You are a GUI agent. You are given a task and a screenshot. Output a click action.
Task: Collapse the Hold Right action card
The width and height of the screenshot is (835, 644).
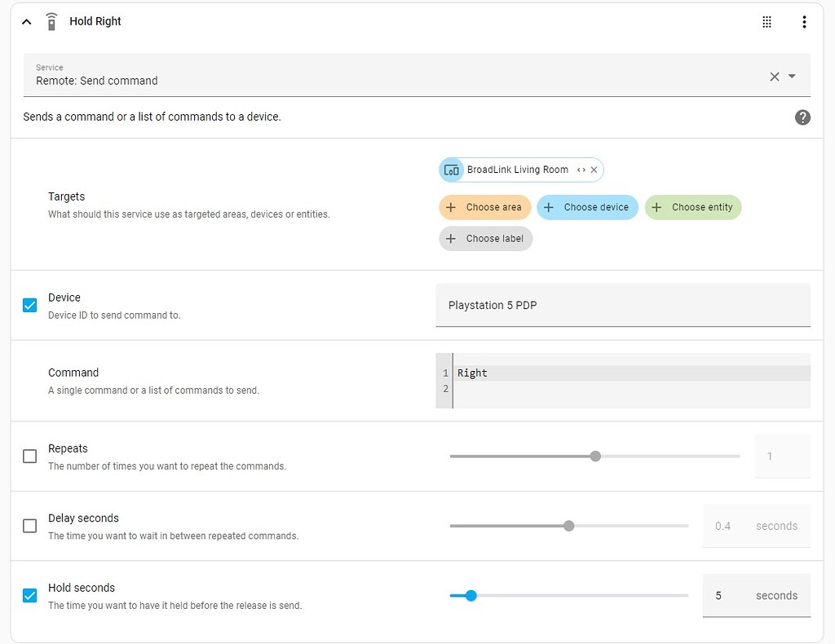pos(25,21)
